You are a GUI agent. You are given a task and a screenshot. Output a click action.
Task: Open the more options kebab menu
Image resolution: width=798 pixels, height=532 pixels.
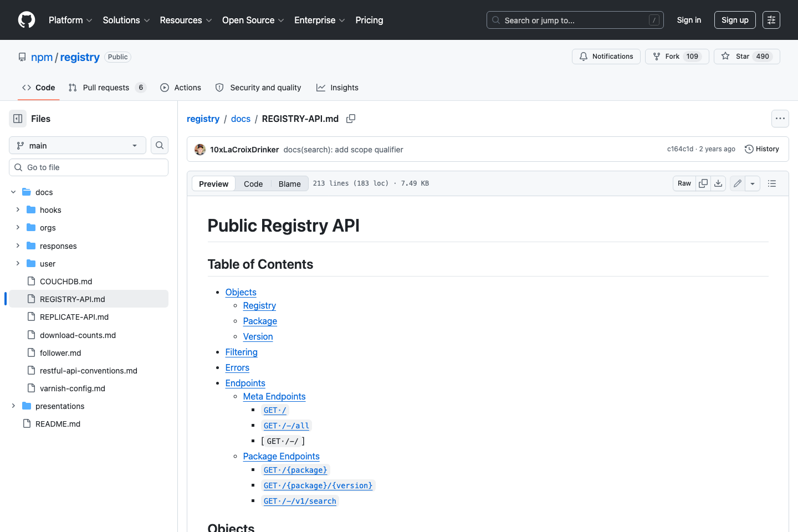[x=780, y=119]
